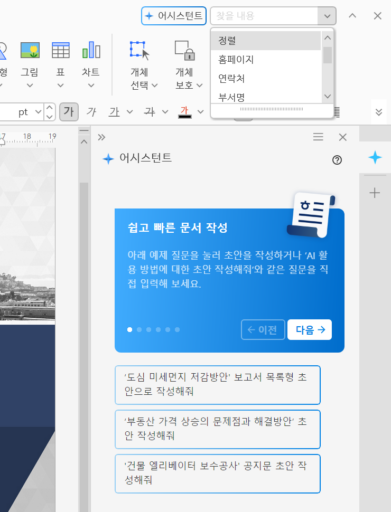Apply red font color swatch 가

point(185,112)
